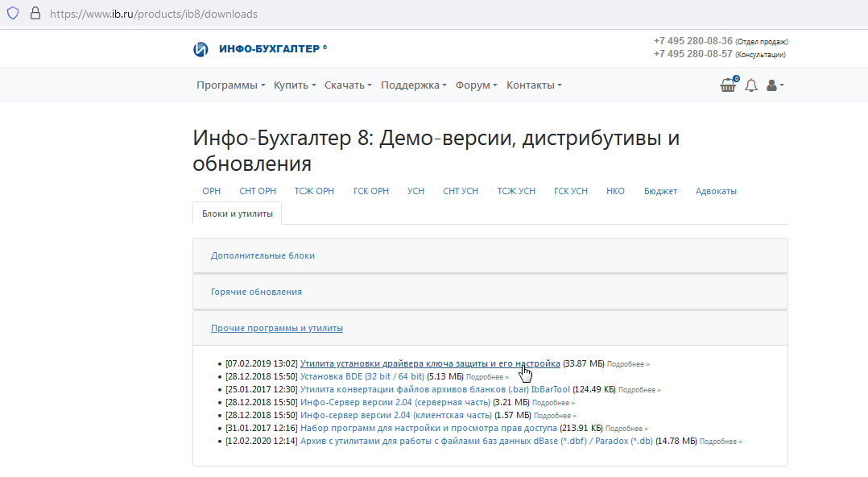Open the Купить dropdown menu
This screenshot has width=868, height=477.
295,85
